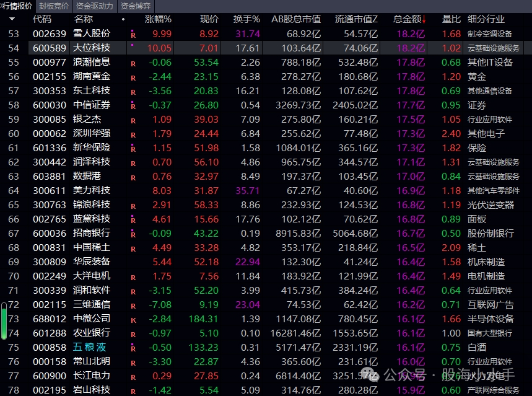Viewport: 532px width, 396px height.
Task: Click the 17.0亿 amount of 数据港
Action: pos(411,176)
